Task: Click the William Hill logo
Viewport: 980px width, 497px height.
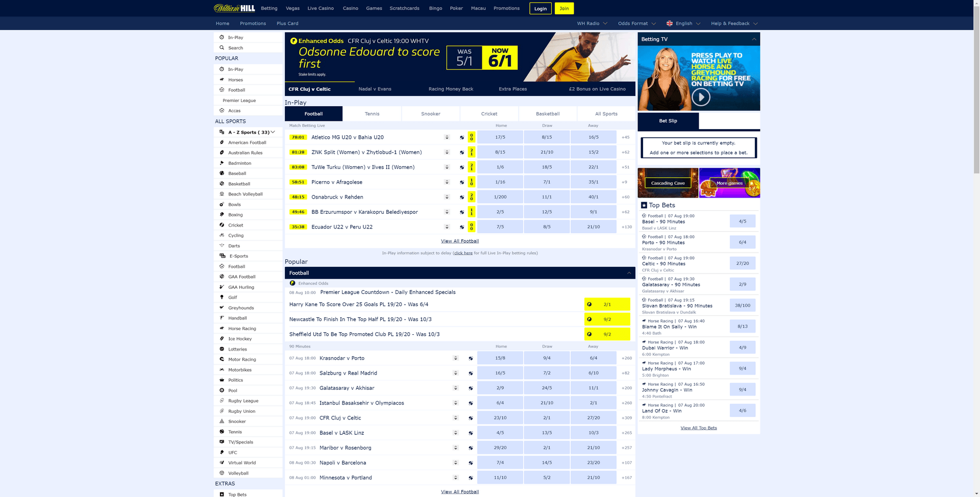Action: [234, 8]
